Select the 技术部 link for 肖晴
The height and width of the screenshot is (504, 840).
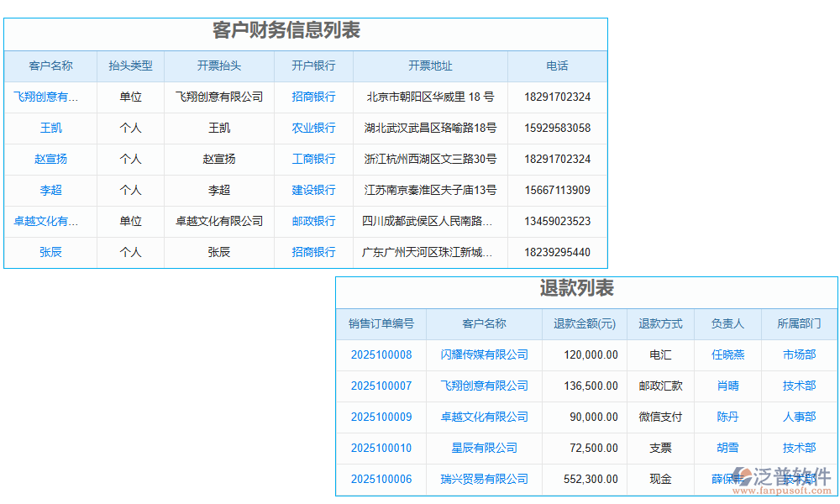[x=795, y=386]
